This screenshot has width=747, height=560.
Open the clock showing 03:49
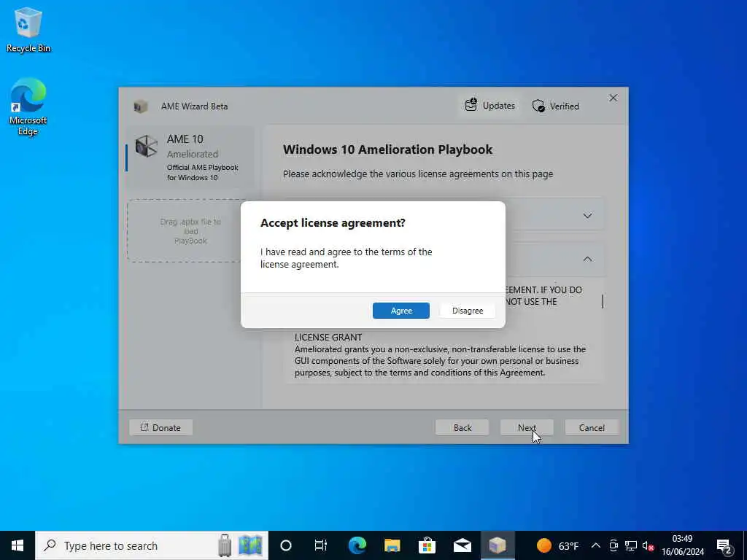pos(682,545)
